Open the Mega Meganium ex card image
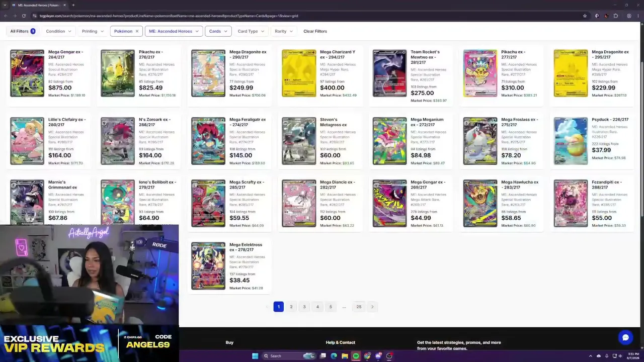Image resolution: width=644 pixels, height=362 pixels. [389, 141]
